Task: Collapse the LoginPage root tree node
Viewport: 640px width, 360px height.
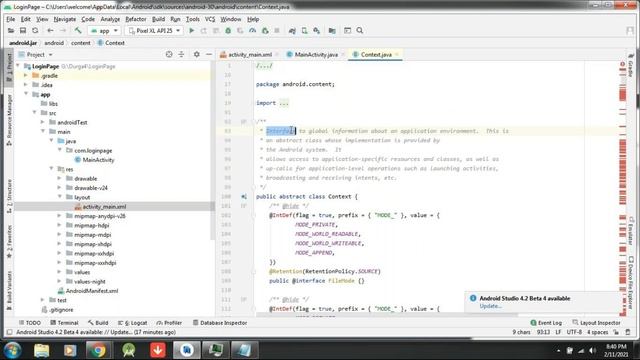Action: [18, 66]
